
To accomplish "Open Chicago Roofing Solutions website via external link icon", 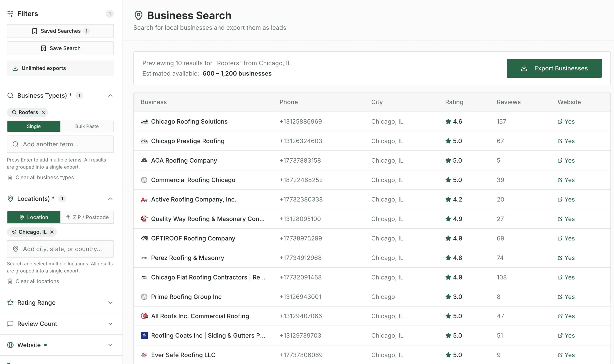I will pyautogui.click(x=560, y=121).
